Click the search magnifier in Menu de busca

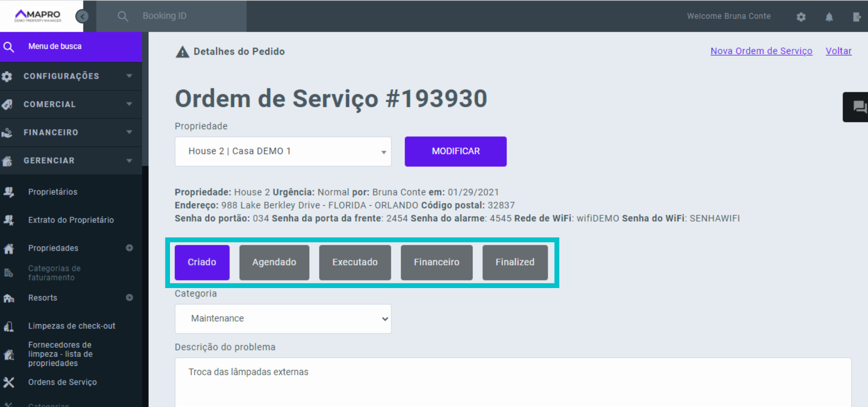[x=9, y=47]
